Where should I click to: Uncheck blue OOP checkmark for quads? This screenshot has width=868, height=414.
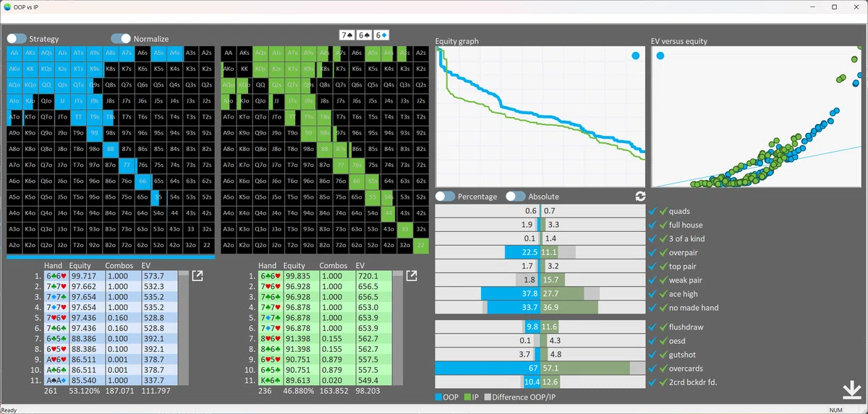click(652, 211)
